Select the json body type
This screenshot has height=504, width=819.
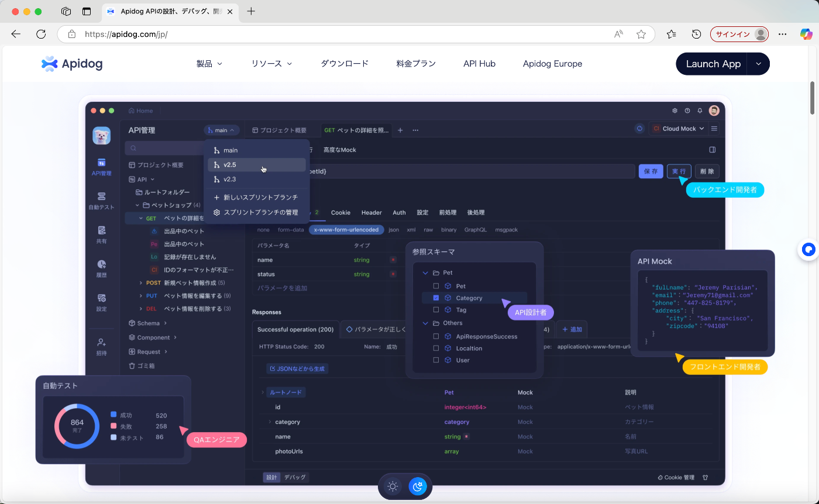394,230
